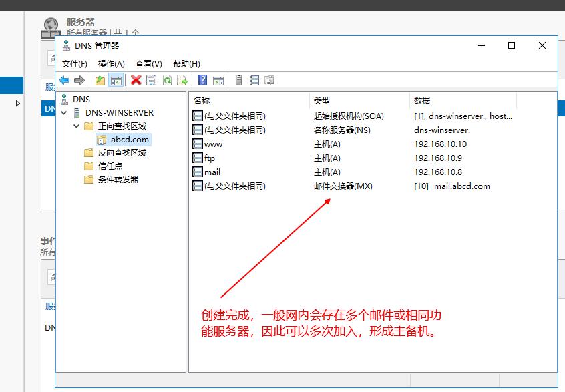Open Properties via the properties toolbar icon
Screen dimensions: 565x392
150,80
